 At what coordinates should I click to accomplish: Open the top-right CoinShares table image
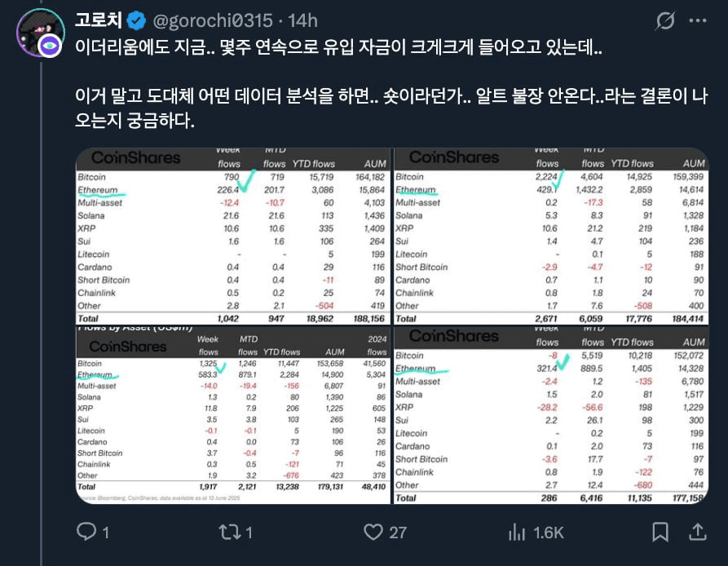point(551,237)
